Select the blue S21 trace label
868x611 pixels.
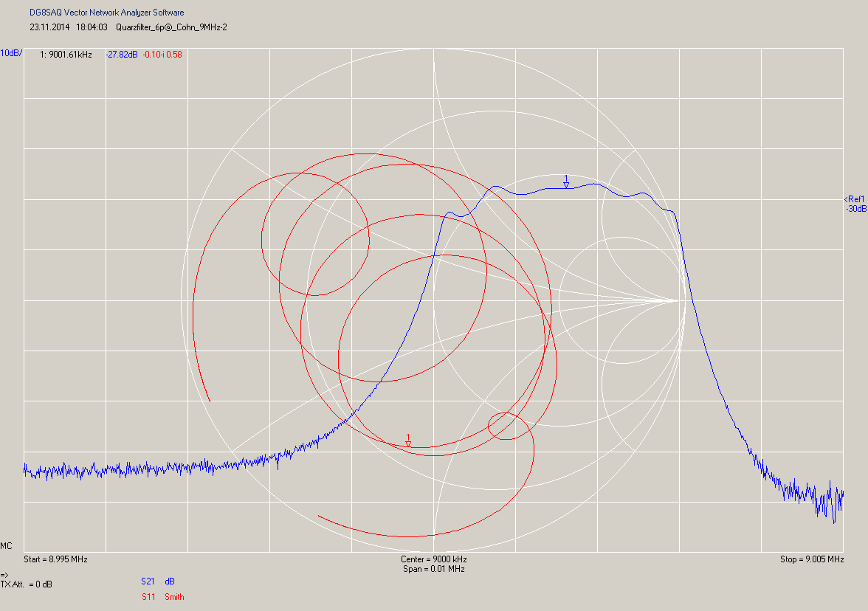(x=148, y=581)
